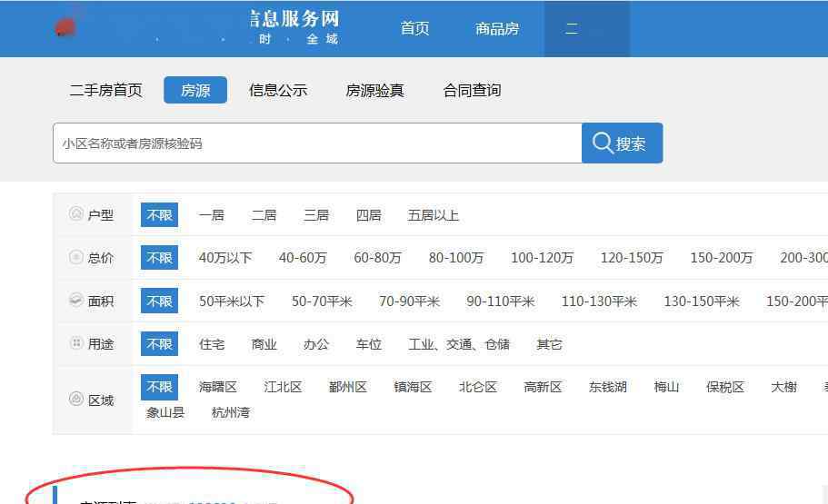
Task: Open the 合同查询 tab
Action: [x=472, y=90]
